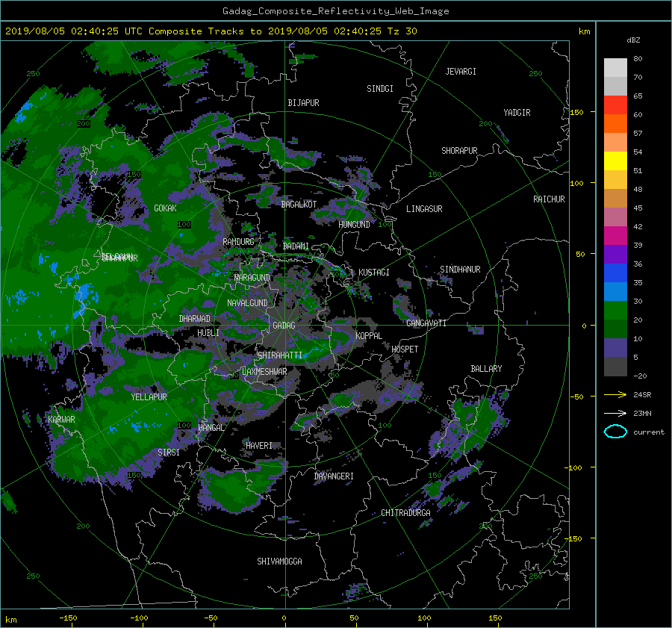Click the -20 dBZ value on legend
This screenshot has height=628, width=672.
[x=640, y=376]
